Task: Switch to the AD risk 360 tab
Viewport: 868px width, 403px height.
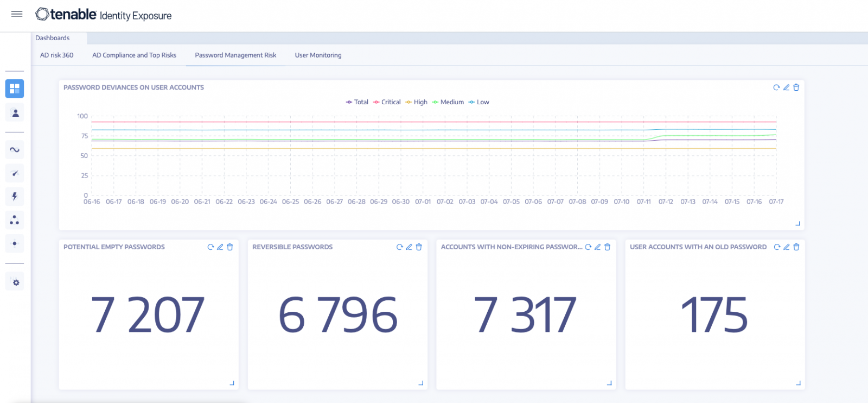Action: point(56,55)
